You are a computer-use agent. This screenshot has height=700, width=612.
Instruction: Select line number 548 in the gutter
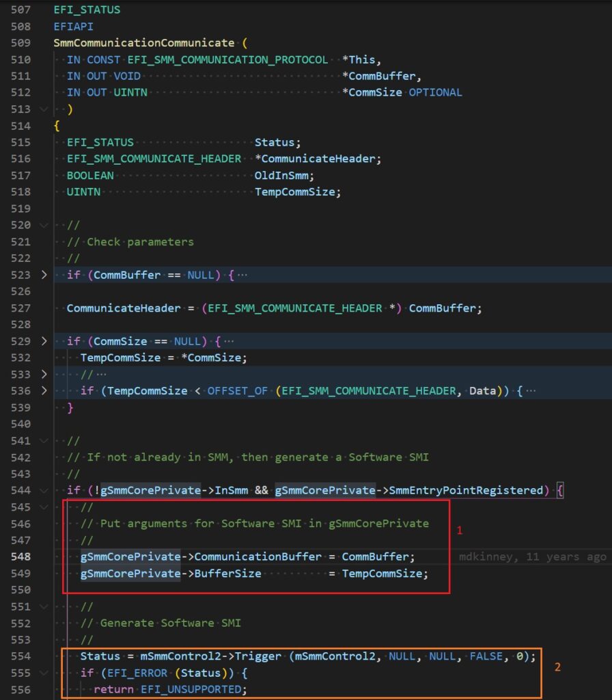pos(21,556)
